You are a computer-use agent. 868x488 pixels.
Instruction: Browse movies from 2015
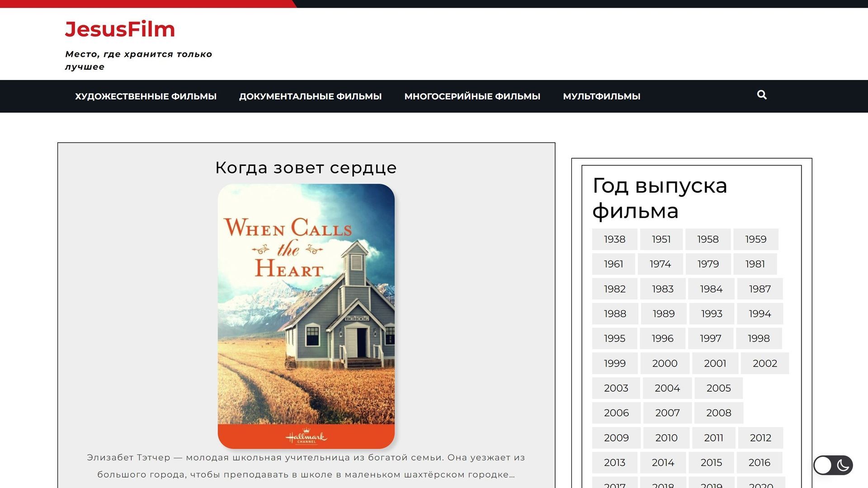711,463
